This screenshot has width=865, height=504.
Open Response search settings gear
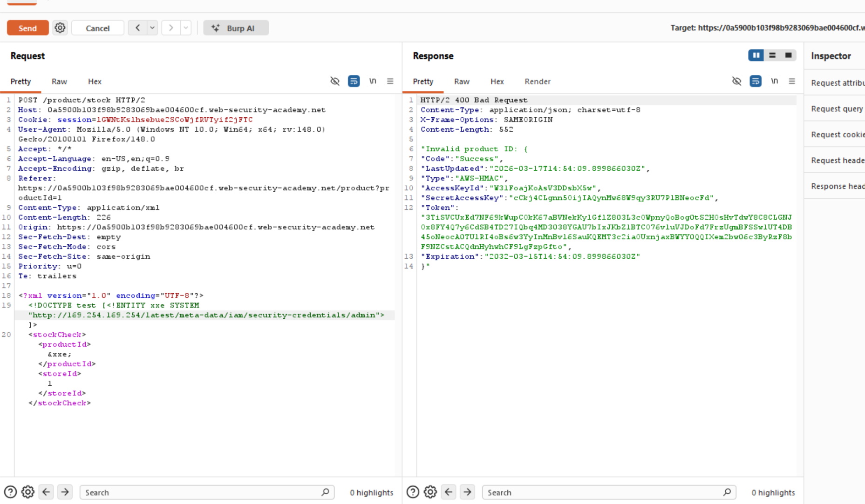430,492
